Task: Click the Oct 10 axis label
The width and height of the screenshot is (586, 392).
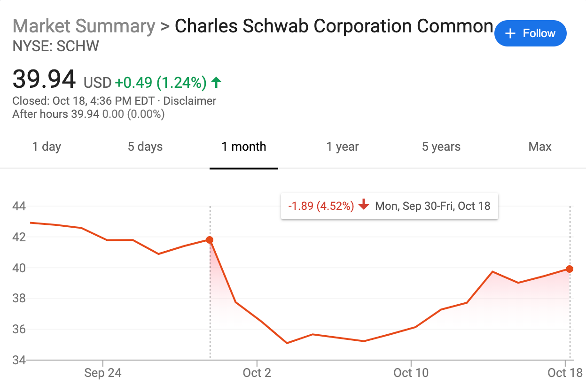Action: tap(411, 373)
